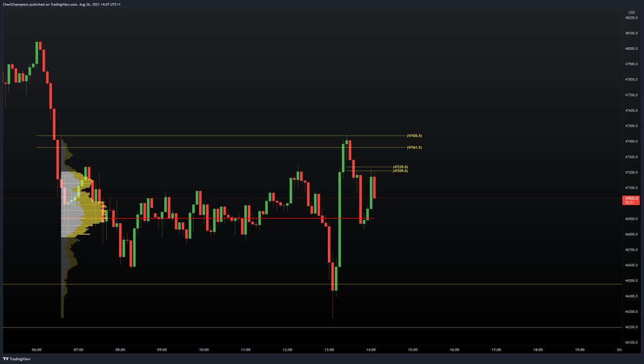This screenshot has height=364, width=644.
Task: Click the 46500.0 price axis label
Action: pos(631,281)
